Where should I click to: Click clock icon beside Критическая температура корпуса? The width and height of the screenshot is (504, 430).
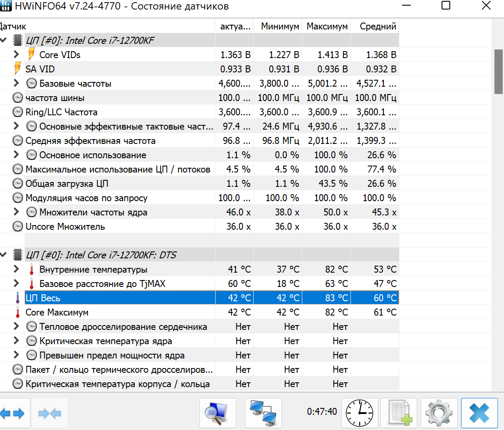pyautogui.click(x=18, y=384)
